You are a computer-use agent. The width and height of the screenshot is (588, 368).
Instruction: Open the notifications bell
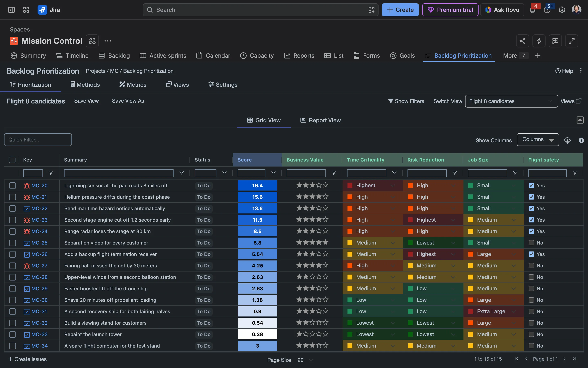pyautogui.click(x=532, y=10)
